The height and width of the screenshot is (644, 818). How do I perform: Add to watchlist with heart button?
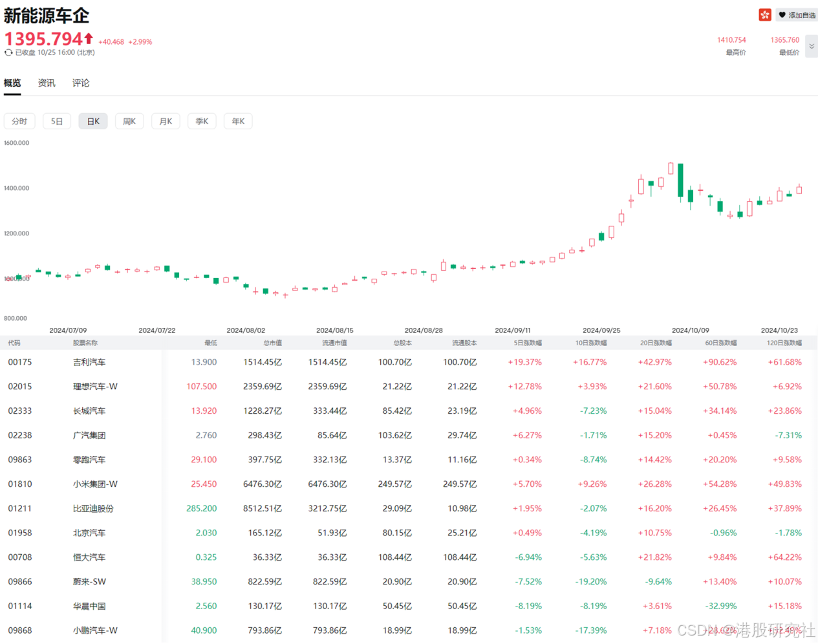pyautogui.click(x=797, y=15)
